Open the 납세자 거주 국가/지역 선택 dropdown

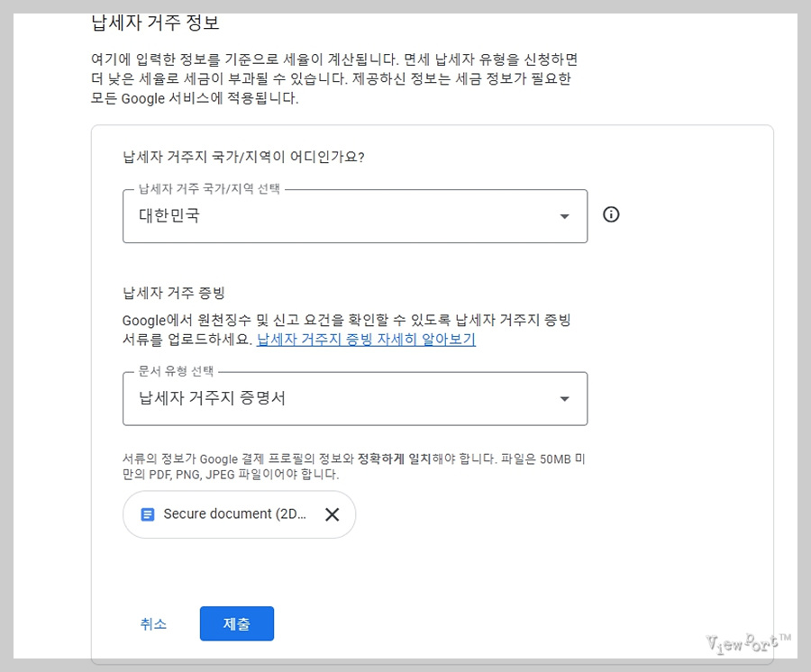click(x=355, y=216)
